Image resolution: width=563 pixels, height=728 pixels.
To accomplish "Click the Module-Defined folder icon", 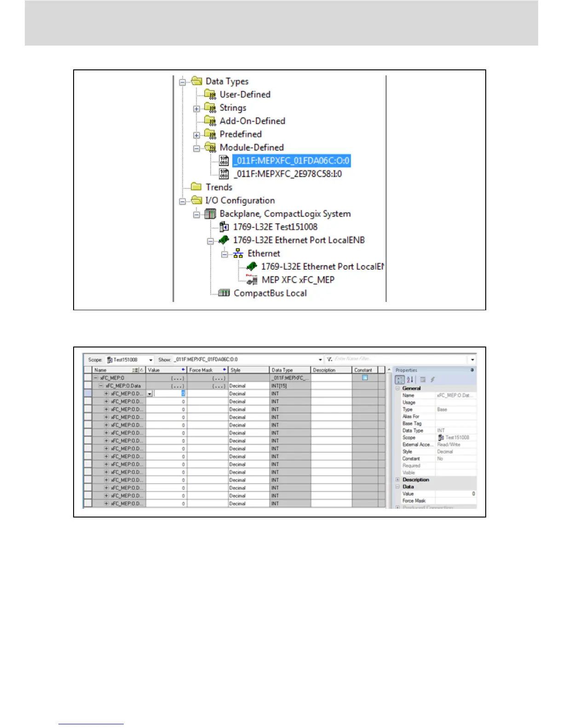I will point(210,148).
